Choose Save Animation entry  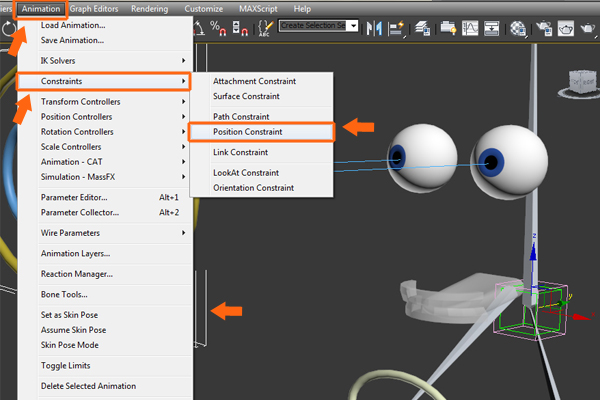(105, 40)
